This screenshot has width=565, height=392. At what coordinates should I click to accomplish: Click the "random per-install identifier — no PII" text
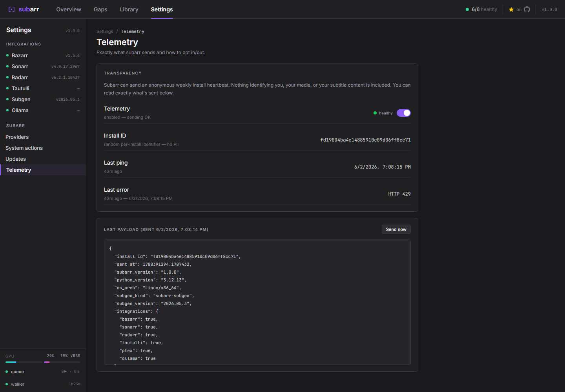click(141, 144)
